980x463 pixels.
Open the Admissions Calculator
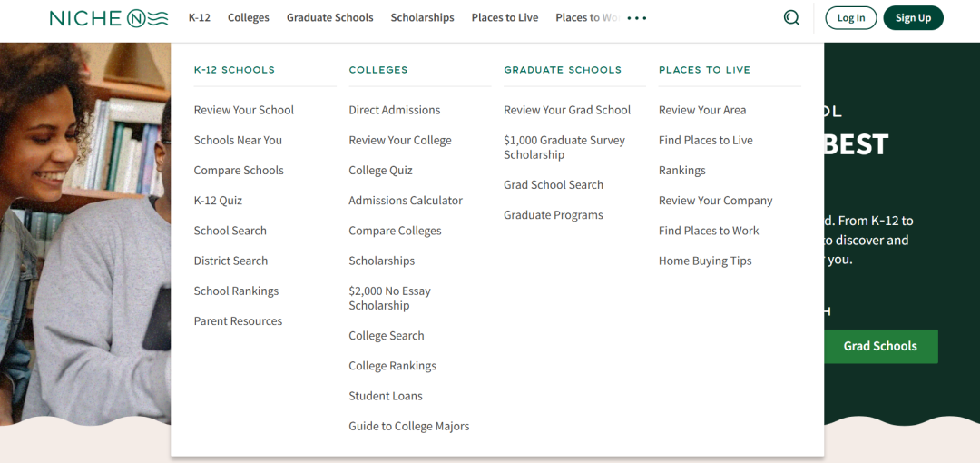pos(406,201)
